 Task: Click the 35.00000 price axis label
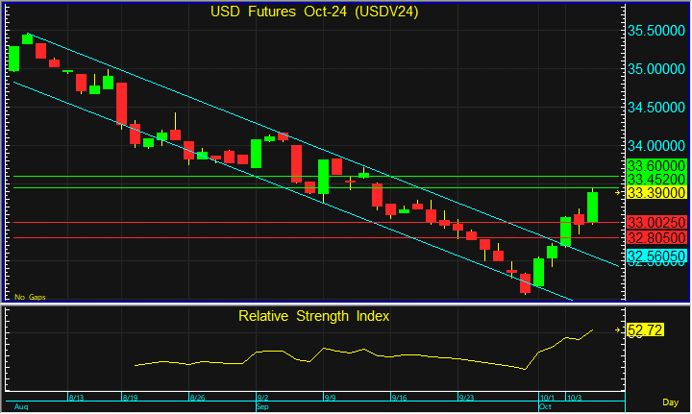655,70
